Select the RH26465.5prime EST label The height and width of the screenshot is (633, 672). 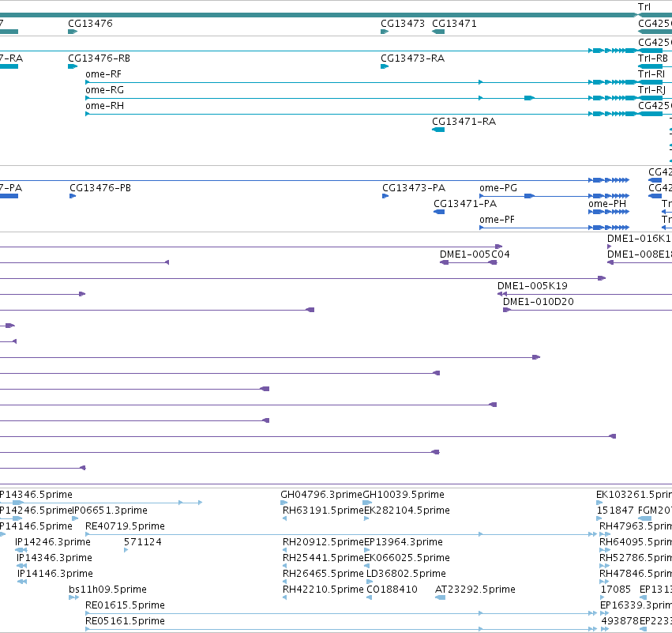click(323, 575)
